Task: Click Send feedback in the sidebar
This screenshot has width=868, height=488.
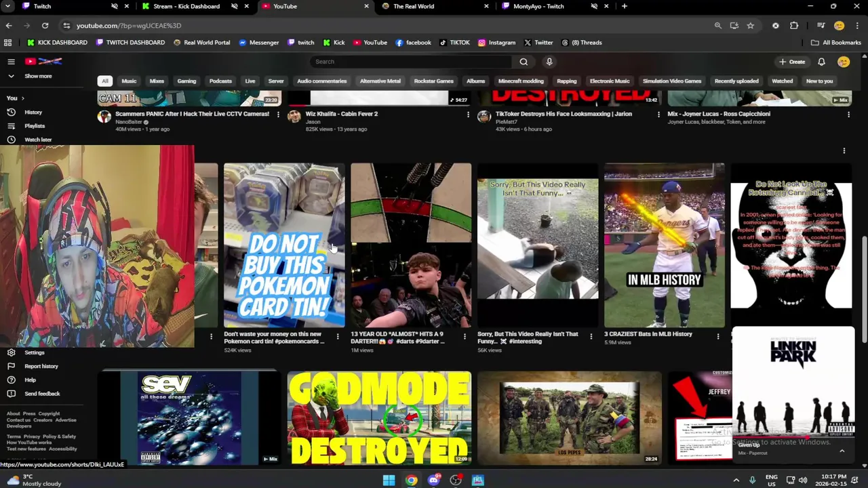Action: (x=42, y=393)
